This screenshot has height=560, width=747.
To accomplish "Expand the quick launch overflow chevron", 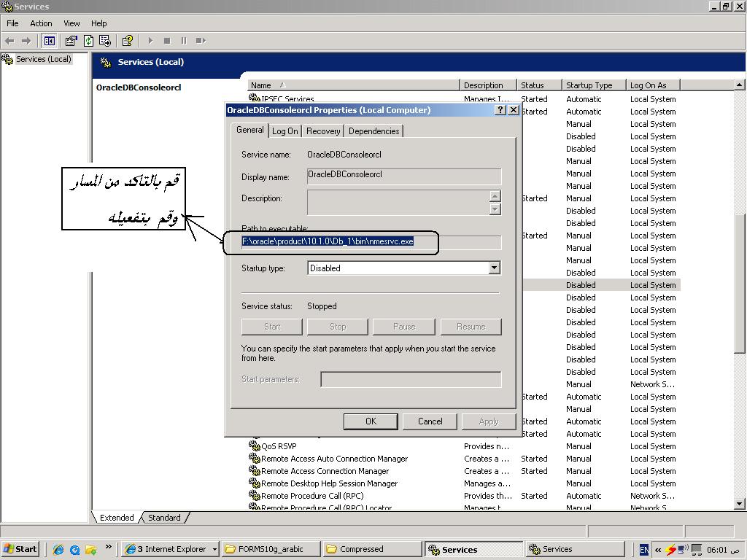I will click(109, 547).
